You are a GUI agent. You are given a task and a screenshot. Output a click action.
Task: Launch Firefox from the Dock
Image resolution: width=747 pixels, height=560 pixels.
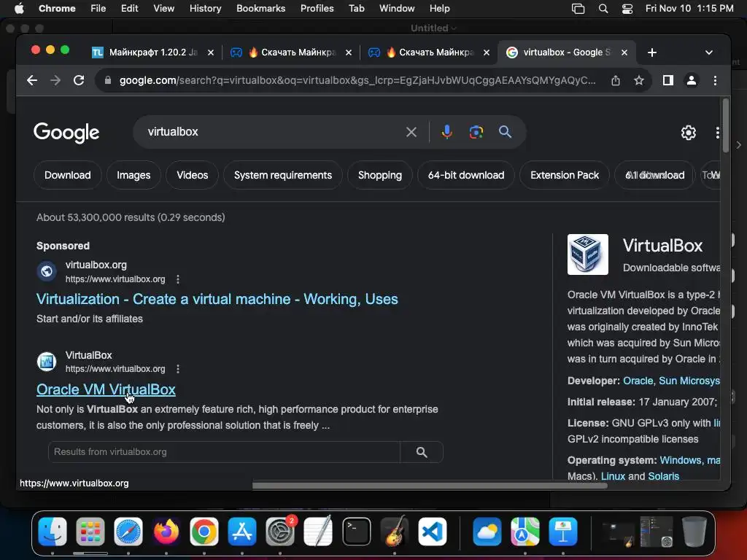coord(166,532)
